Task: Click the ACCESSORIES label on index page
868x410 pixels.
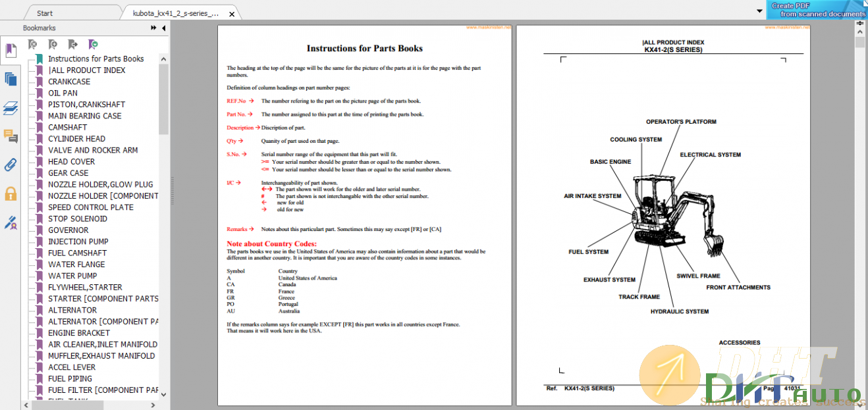Action: pyautogui.click(x=740, y=342)
